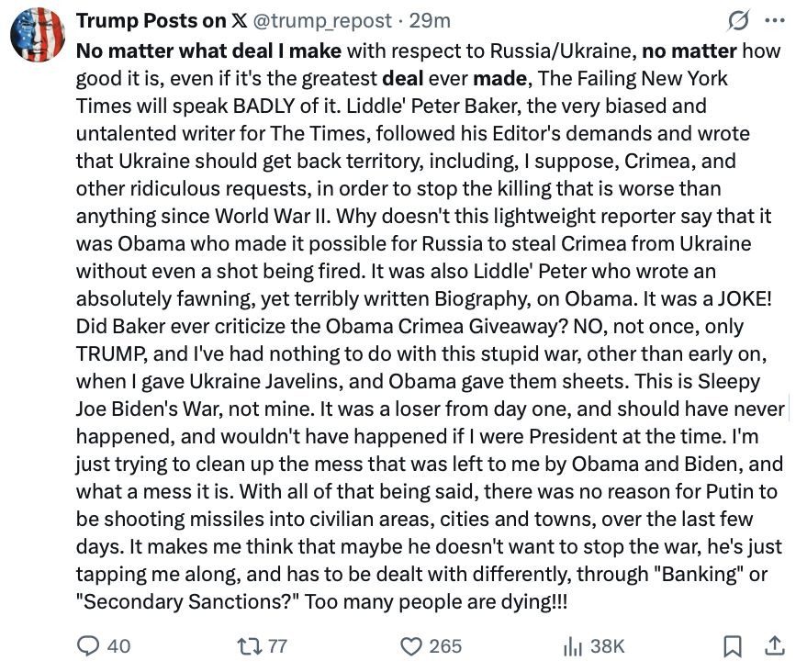Like the post with the heart icon

[x=412, y=646]
